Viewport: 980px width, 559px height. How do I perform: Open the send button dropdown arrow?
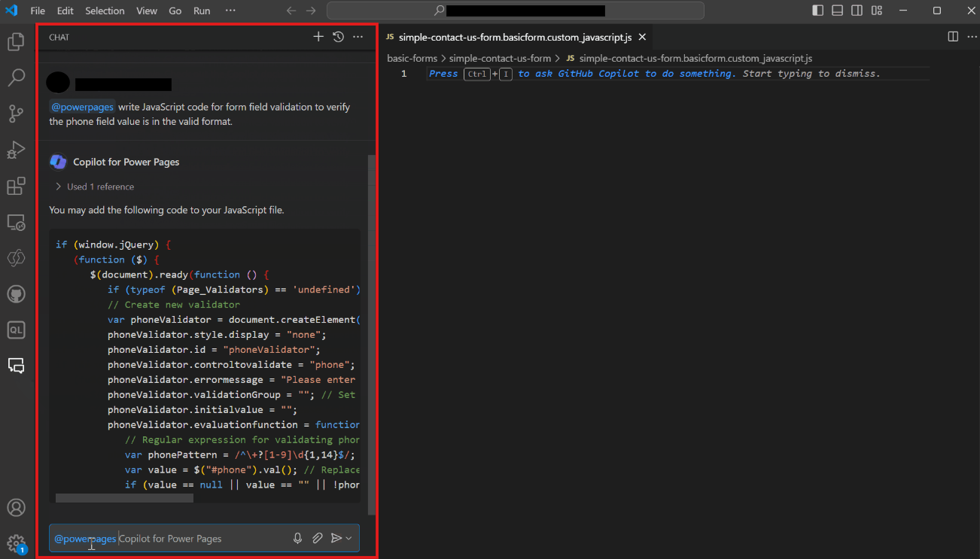(349, 539)
